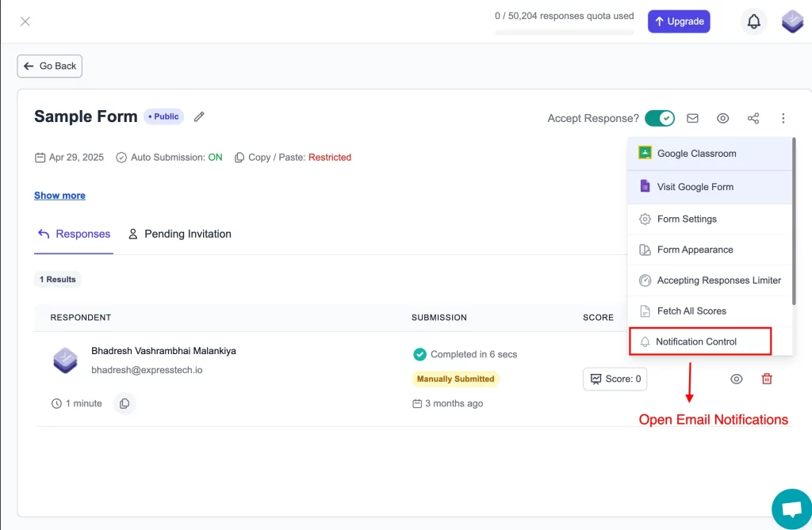Click the Score: 0 field for the response
This screenshot has height=530, width=812.
tap(615, 379)
